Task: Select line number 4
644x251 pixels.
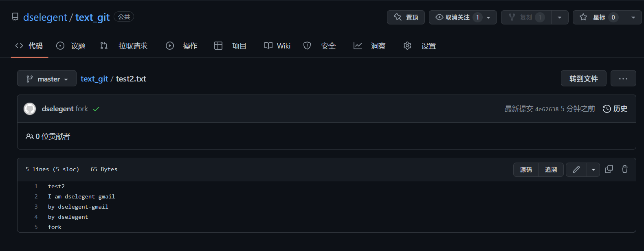Action: click(x=36, y=217)
